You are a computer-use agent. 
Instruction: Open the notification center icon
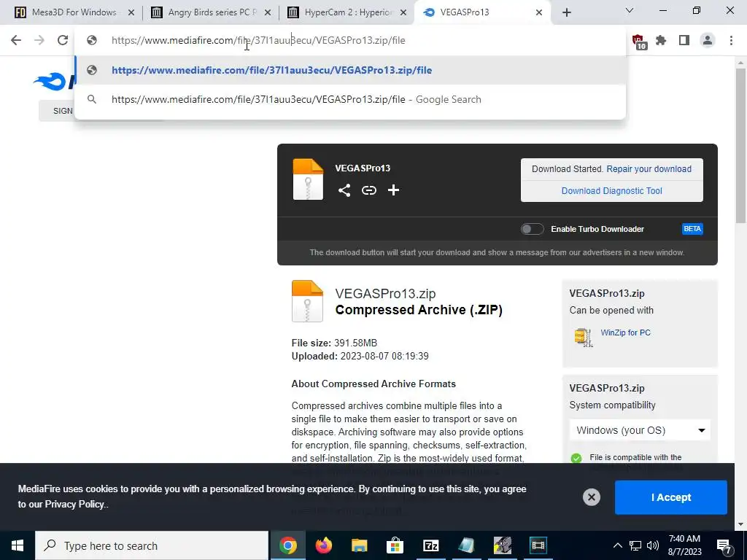[724, 546]
